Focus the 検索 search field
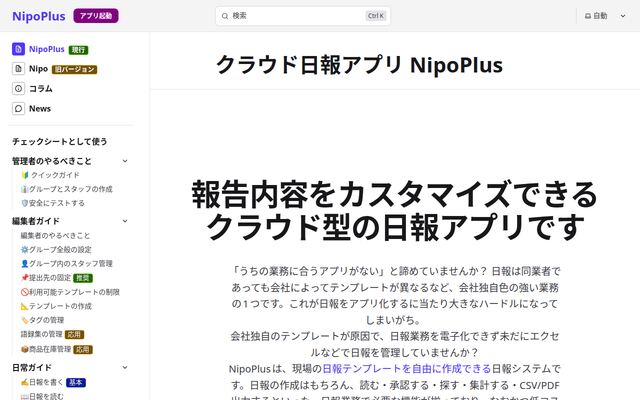640x400 pixels. click(x=302, y=16)
